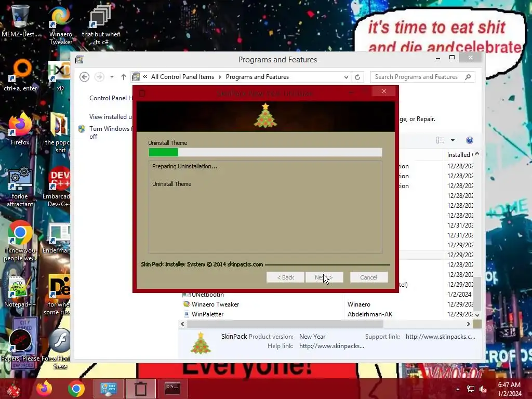The width and height of the screenshot is (532, 399).
Task: Click horizontal scrollbar left arrow
Action: (x=182, y=324)
